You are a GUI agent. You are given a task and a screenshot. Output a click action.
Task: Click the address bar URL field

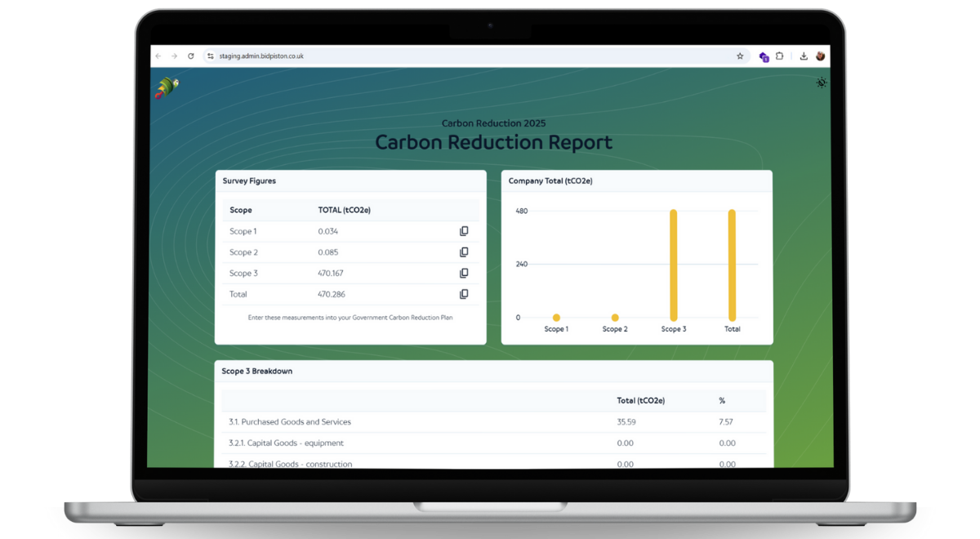point(408,56)
